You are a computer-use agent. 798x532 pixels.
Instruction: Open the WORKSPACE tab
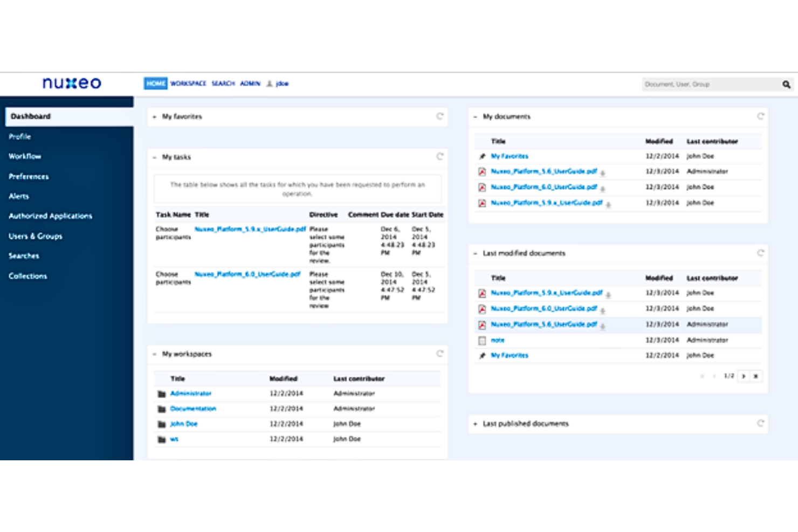tap(188, 84)
